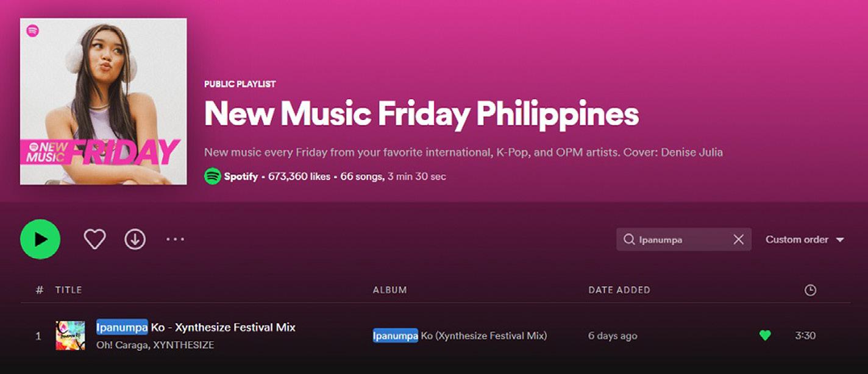Click the dropdown arrow beside Custom order
This screenshot has width=868, height=374.
[840, 240]
